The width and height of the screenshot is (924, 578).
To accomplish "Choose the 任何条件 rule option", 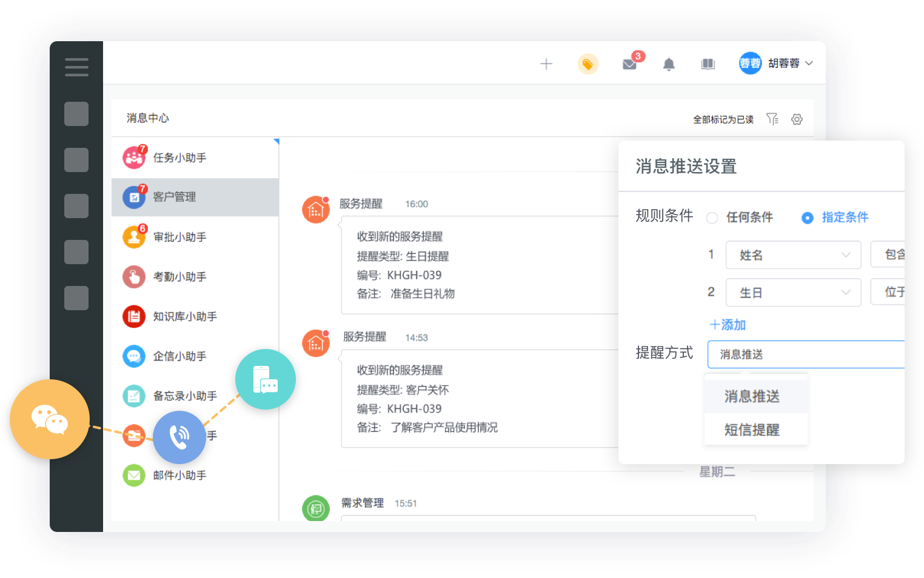I will click(712, 217).
